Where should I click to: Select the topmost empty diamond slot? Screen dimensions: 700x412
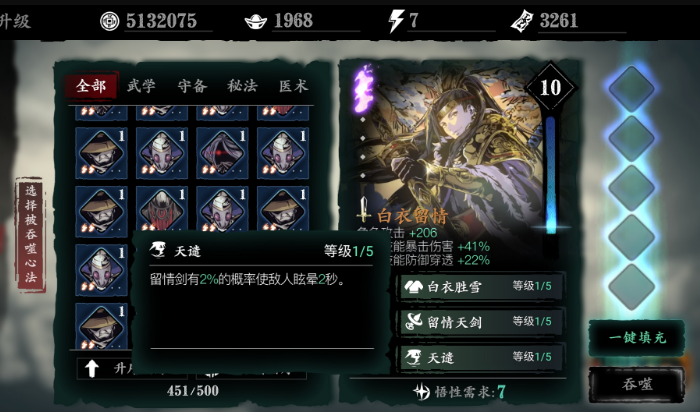pos(631,88)
